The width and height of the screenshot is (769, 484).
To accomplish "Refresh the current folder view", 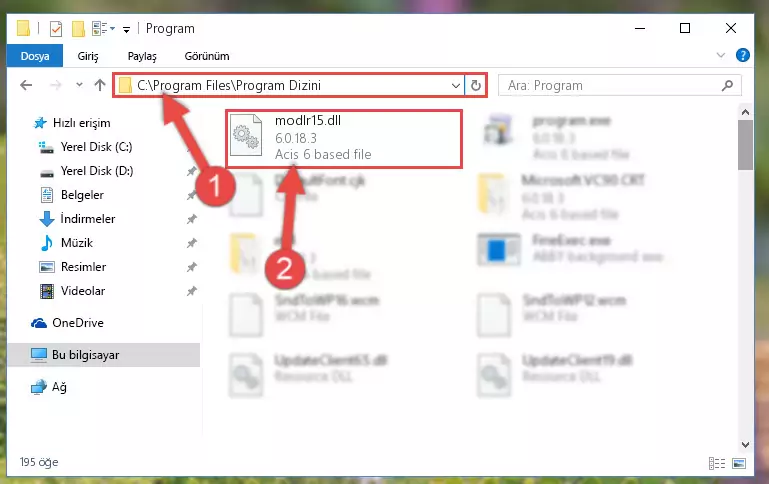I will click(x=476, y=85).
